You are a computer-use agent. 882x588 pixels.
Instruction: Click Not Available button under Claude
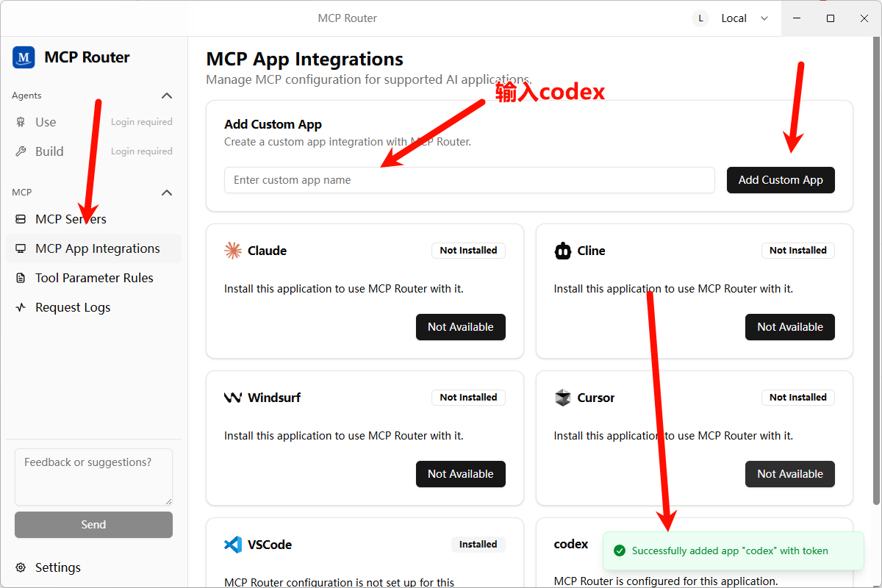point(460,327)
